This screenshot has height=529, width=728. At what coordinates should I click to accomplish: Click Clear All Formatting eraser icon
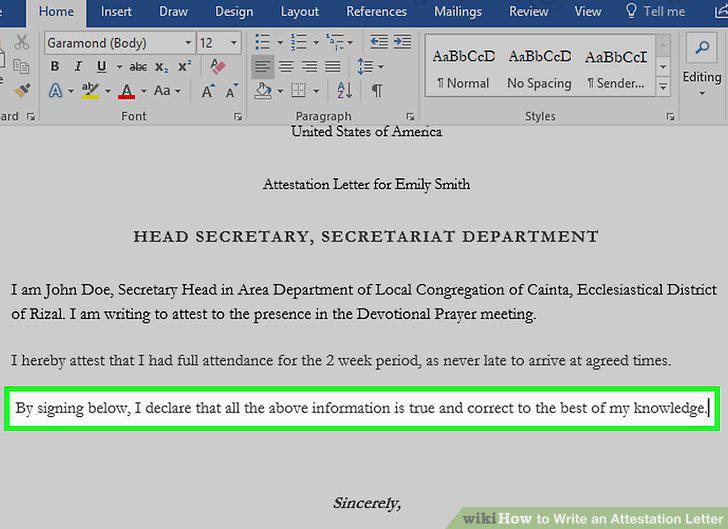[217, 66]
